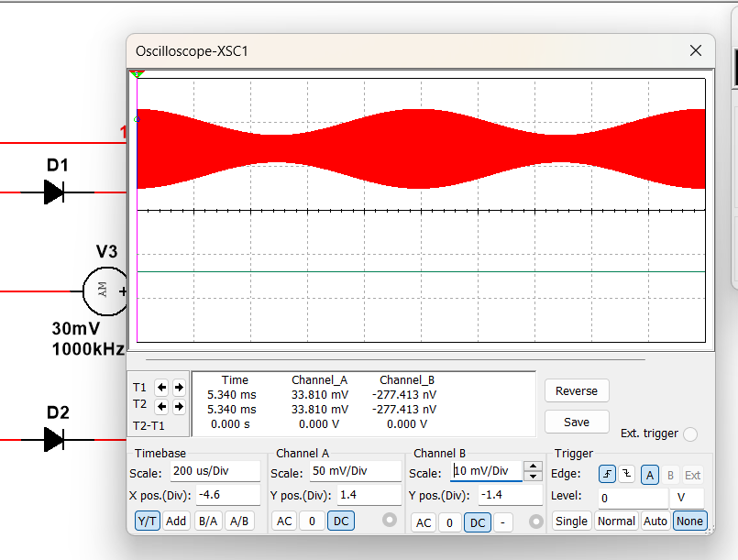Click the 1000kHz label of V3

pyautogui.click(x=89, y=349)
